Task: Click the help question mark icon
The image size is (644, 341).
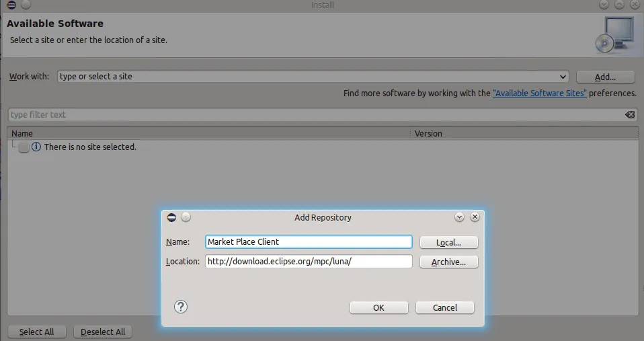Action: point(181,307)
